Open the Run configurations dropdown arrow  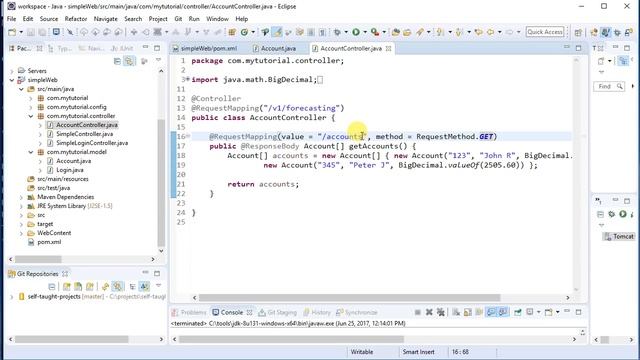(x=365, y=32)
